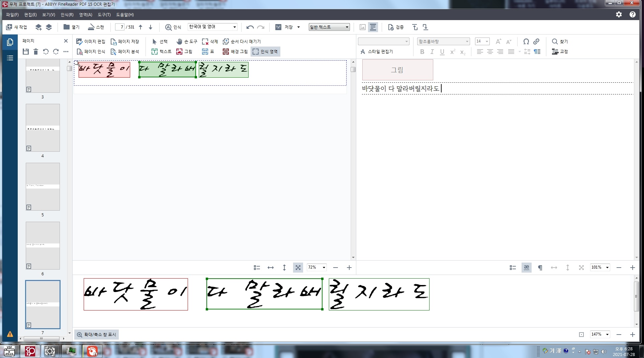Toggle subscript formatting
This screenshot has width=644, height=358.
coord(463,52)
